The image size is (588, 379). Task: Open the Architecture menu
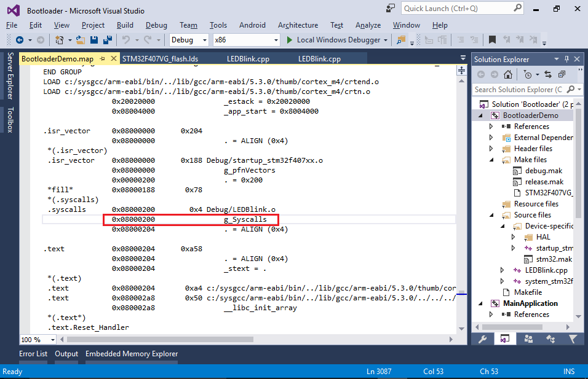click(298, 25)
